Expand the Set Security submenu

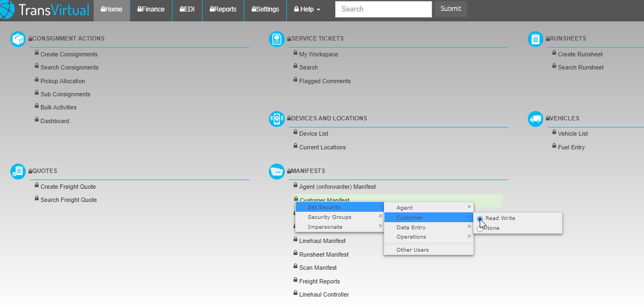[340, 207]
